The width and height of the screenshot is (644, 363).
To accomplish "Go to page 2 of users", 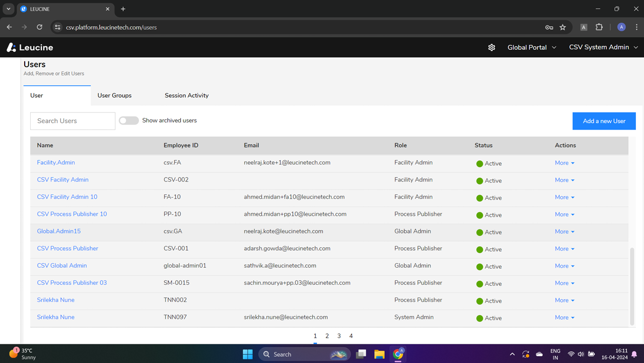I will point(327,336).
